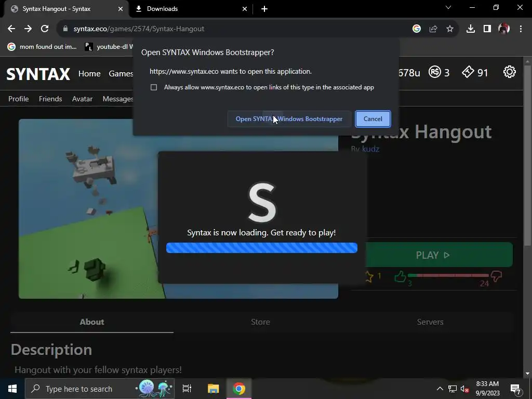Toggle the browser side panel icon
The image size is (532, 399).
click(487, 29)
